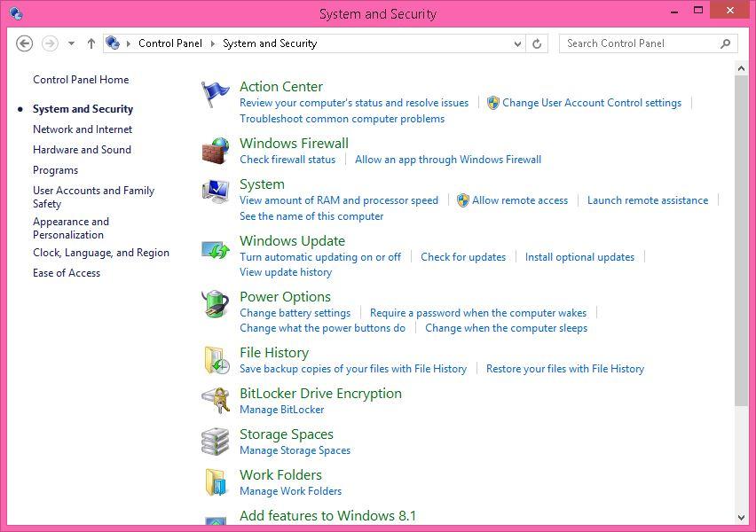
Task: Open Network and Internet category
Action: pos(83,129)
